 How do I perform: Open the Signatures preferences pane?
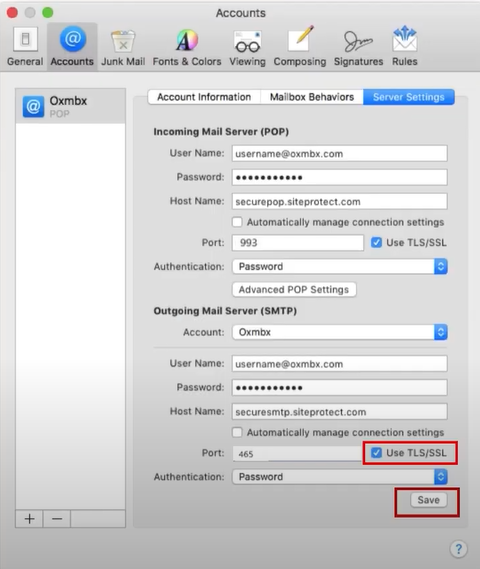(358, 46)
